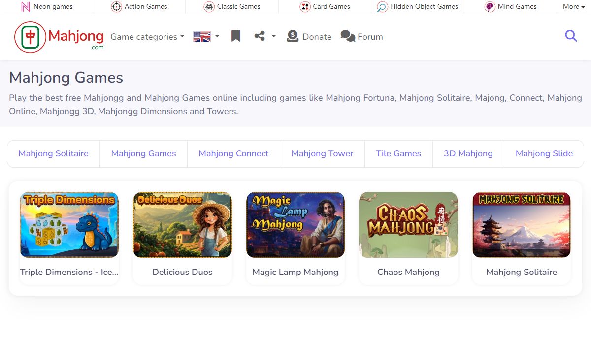The height and width of the screenshot is (364, 591).
Task: Open Classic Games category link
Action: click(x=238, y=7)
